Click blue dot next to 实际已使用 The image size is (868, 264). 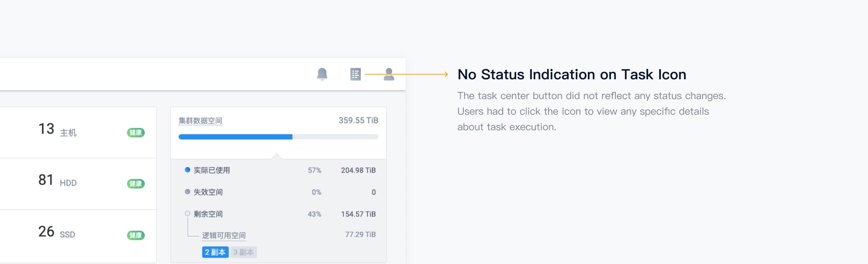(187, 170)
